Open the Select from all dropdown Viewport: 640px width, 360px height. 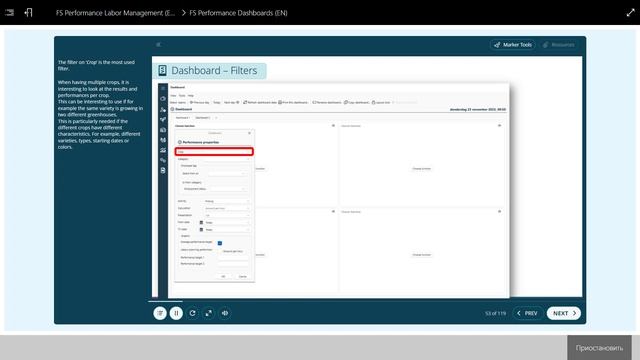tap(227, 173)
